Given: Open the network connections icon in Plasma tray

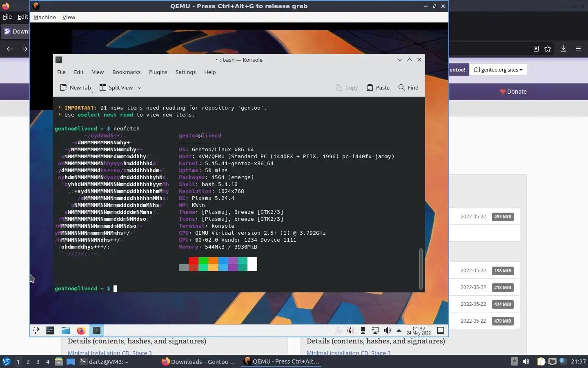Looking at the screenshot, I should [375, 330].
